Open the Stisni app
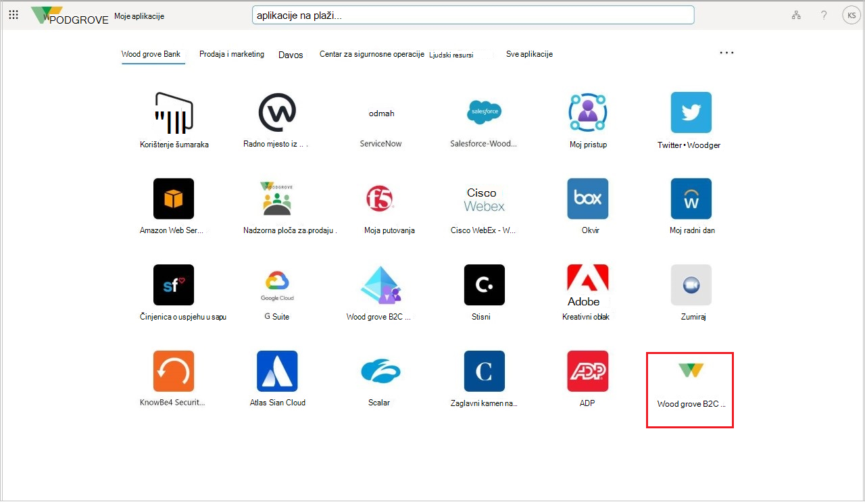Viewport: 865px width, 504px height. tap(485, 284)
